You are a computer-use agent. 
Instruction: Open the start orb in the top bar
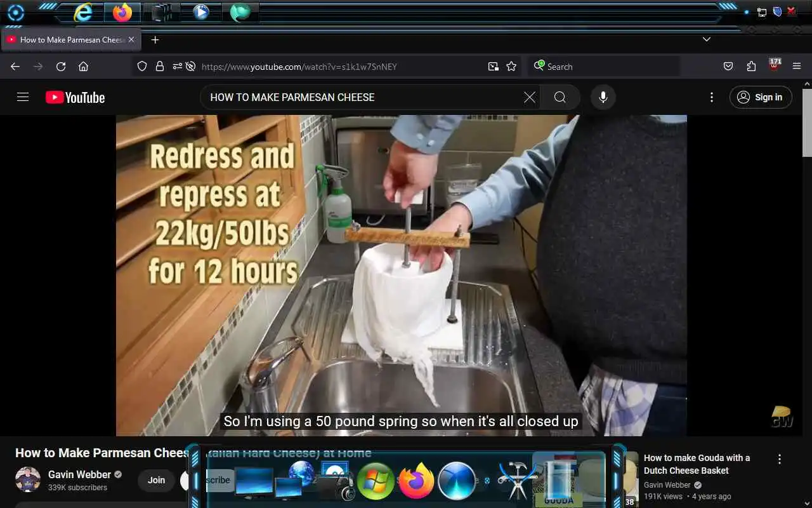[15, 13]
